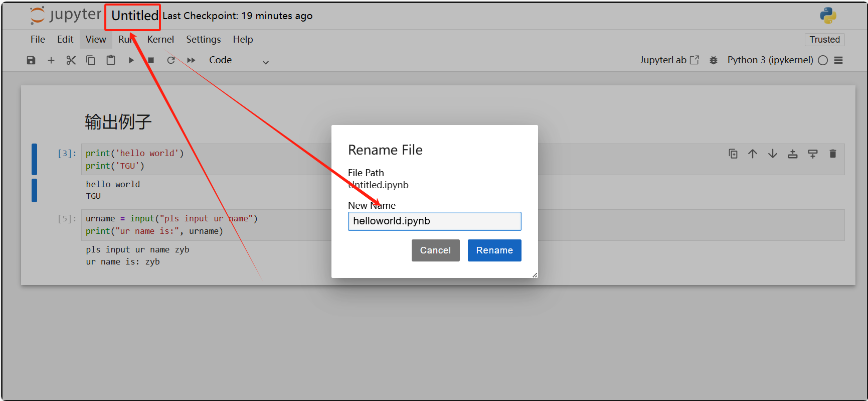Move the cell up with the arrow icon
This screenshot has width=868, height=401.
coord(753,154)
